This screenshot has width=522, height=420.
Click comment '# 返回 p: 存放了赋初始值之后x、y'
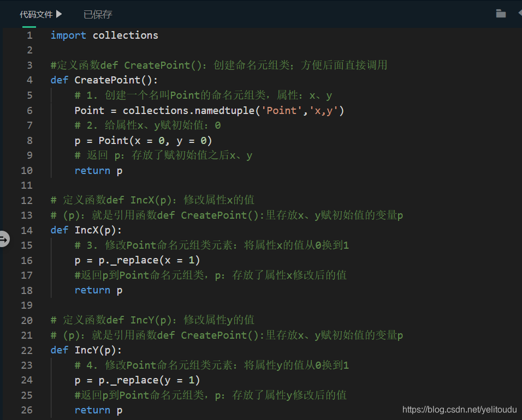163,155
